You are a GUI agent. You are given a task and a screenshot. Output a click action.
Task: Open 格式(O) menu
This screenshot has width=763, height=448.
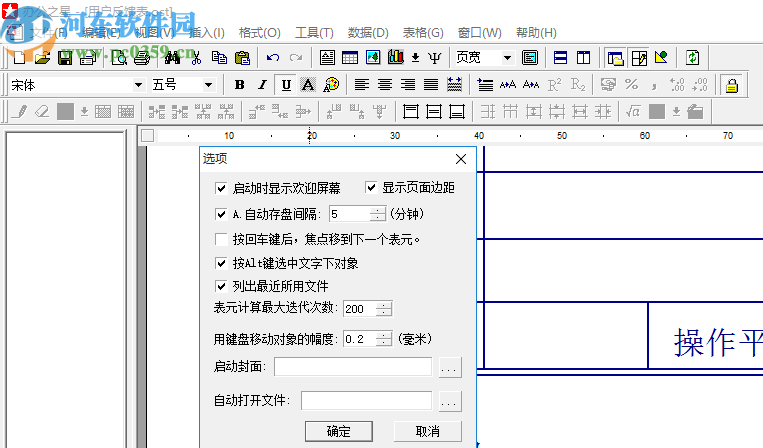[x=259, y=33]
